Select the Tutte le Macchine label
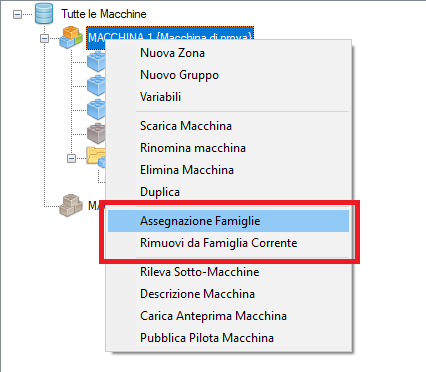This screenshot has height=372, width=426. click(104, 14)
